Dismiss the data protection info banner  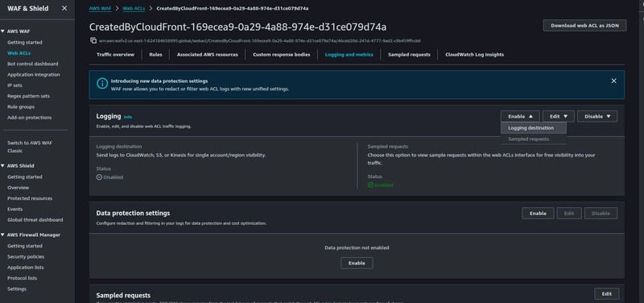point(613,81)
